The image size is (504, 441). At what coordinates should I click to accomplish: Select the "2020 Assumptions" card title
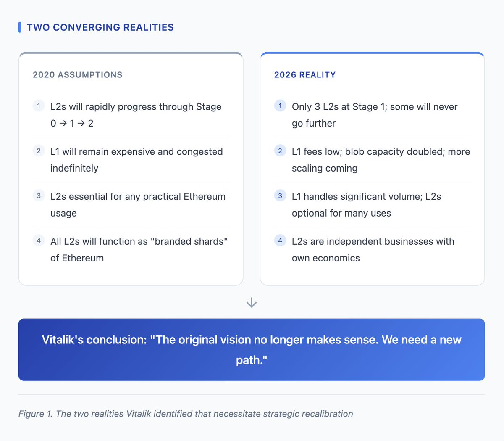click(x=78, y=75)
